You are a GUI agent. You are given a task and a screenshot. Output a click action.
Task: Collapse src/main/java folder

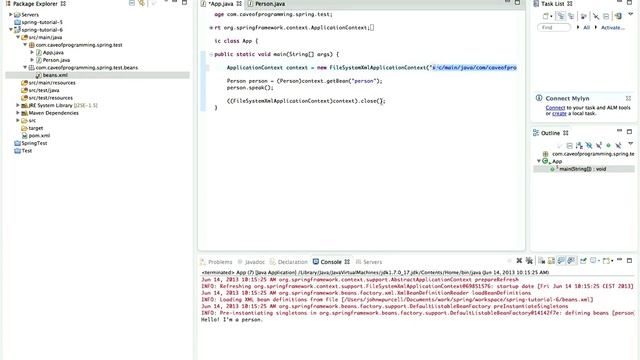(18, 37)
